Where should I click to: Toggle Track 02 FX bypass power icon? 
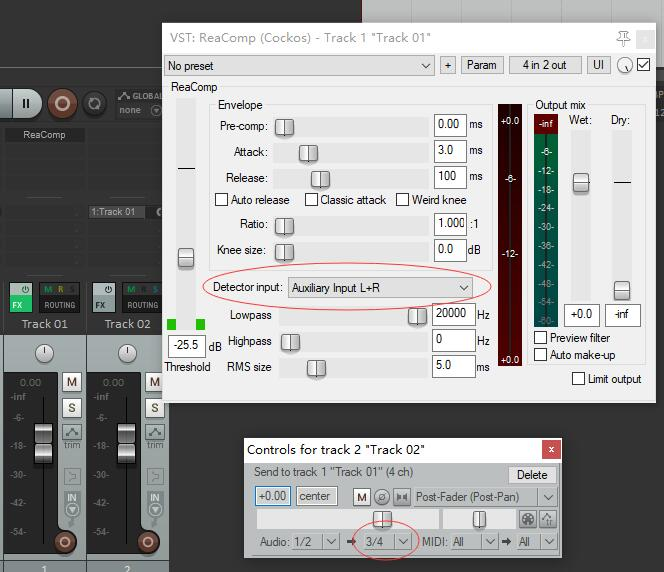[x=108, y=290]
